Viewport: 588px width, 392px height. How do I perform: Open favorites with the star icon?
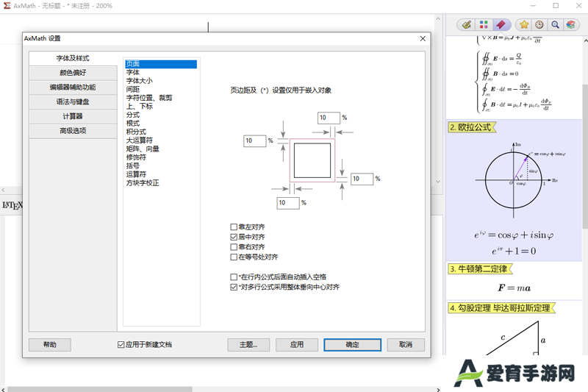pyautogui.click(x=524, y=25)
